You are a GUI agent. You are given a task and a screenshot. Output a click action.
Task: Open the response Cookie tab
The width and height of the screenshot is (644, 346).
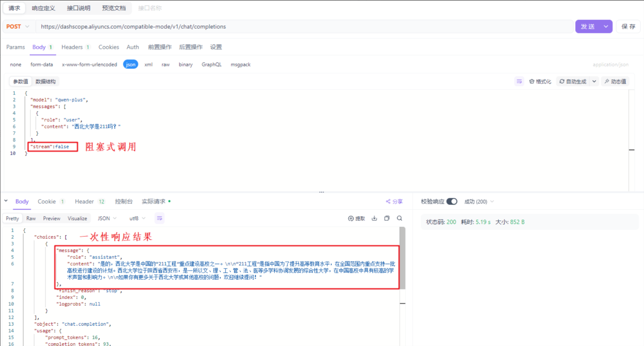point(51,201)
